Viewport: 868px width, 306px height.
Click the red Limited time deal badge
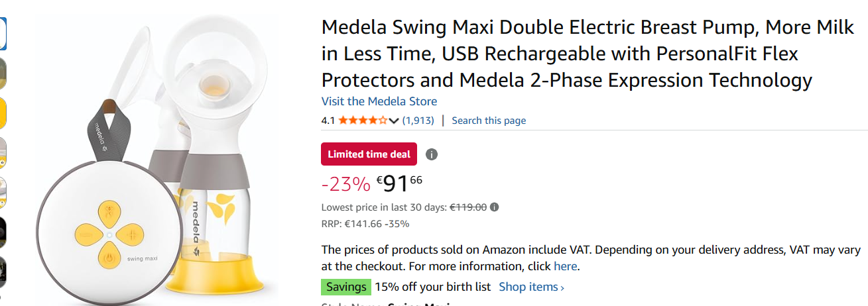(x=369, y=154)
